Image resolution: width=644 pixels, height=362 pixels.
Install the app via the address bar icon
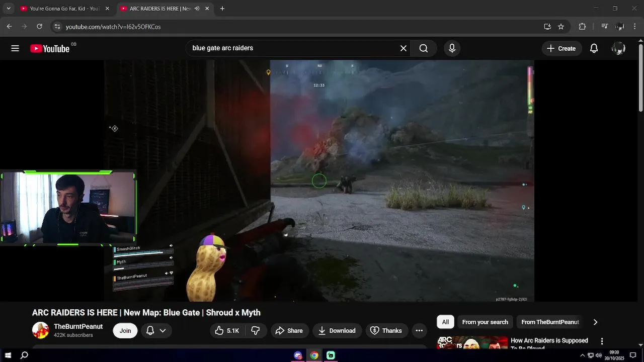(547, 27)
